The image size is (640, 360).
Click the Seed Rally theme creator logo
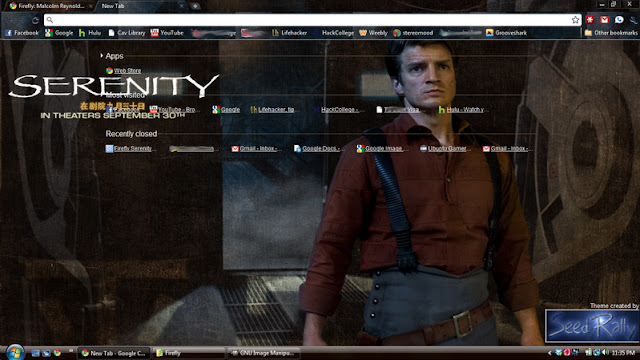tap(592, 326)
